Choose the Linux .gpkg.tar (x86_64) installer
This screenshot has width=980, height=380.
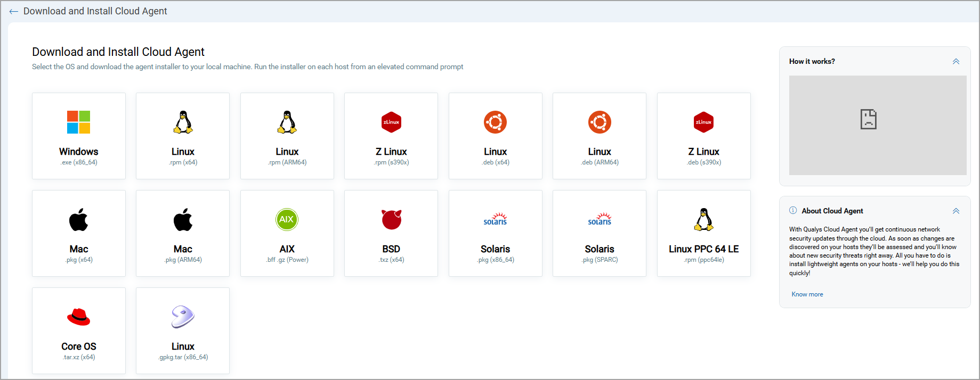183,331
